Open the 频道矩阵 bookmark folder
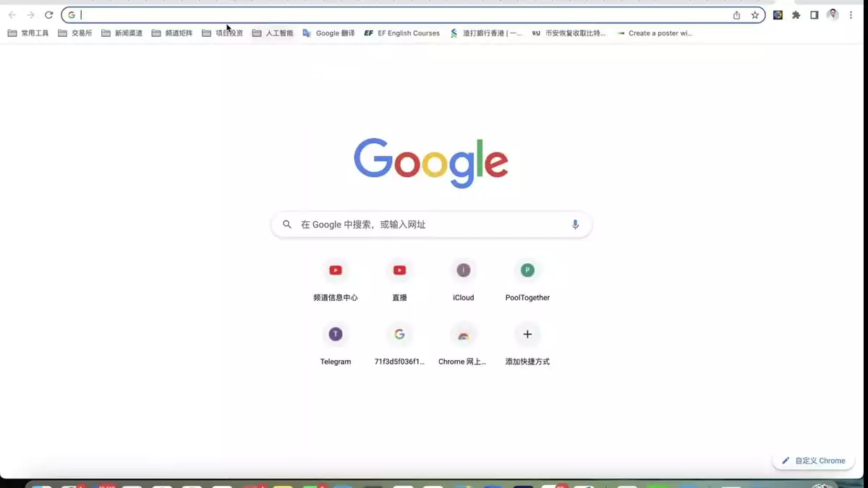Image resolution: width=868 pixels, height=488 pixels. click(x=172, y=33)
